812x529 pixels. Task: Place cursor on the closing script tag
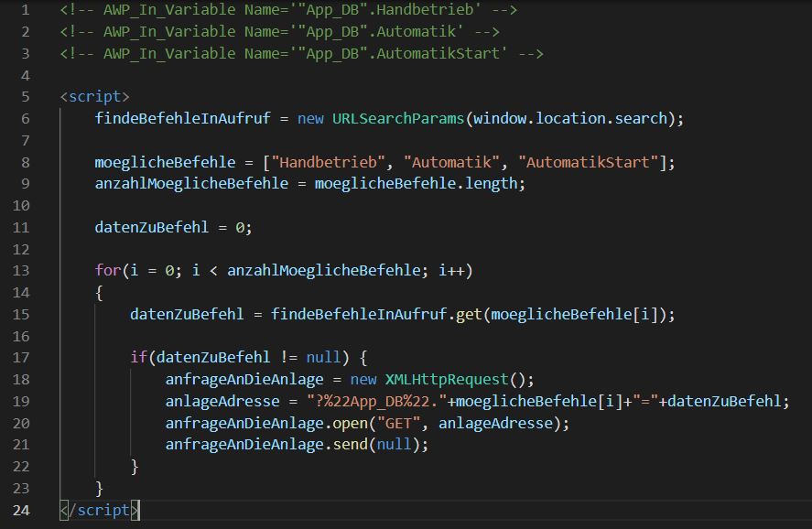pos(99,510)
